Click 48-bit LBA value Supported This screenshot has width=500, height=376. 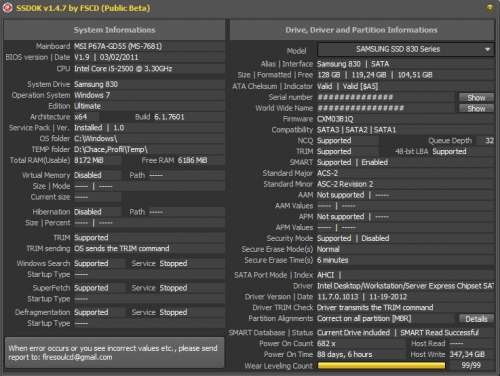(449, 152)
